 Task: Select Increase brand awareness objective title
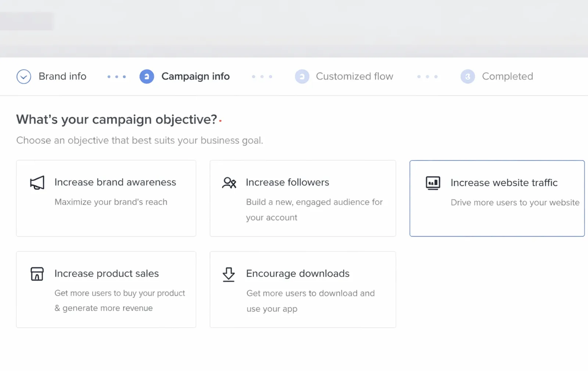[x=115, y=182]
